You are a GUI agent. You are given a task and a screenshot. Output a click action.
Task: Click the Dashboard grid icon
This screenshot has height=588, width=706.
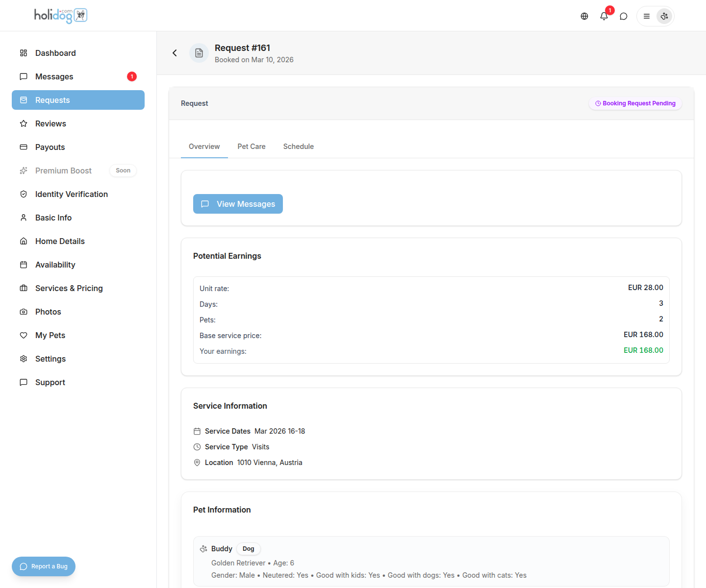click(x=24, y=52)
